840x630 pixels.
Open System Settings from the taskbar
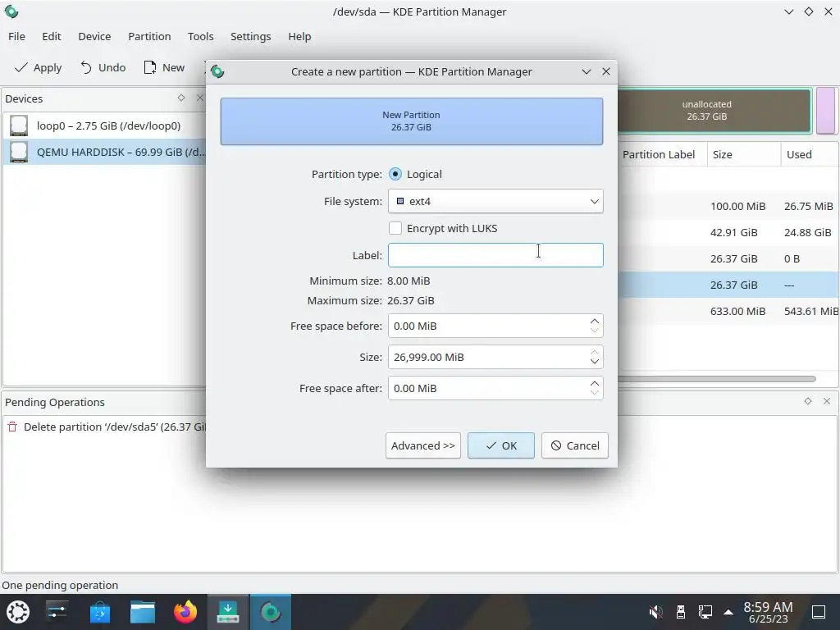(57, 612)
